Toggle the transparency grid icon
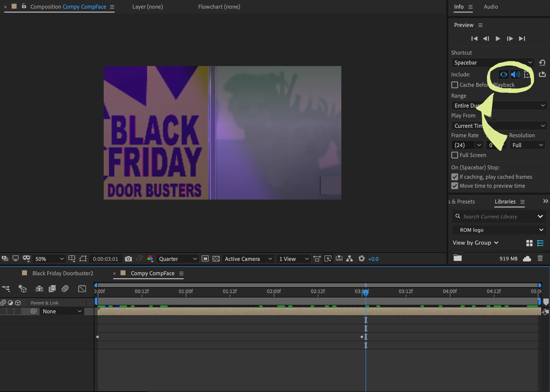This screenshot has height=392, width=550. point(216,259)
